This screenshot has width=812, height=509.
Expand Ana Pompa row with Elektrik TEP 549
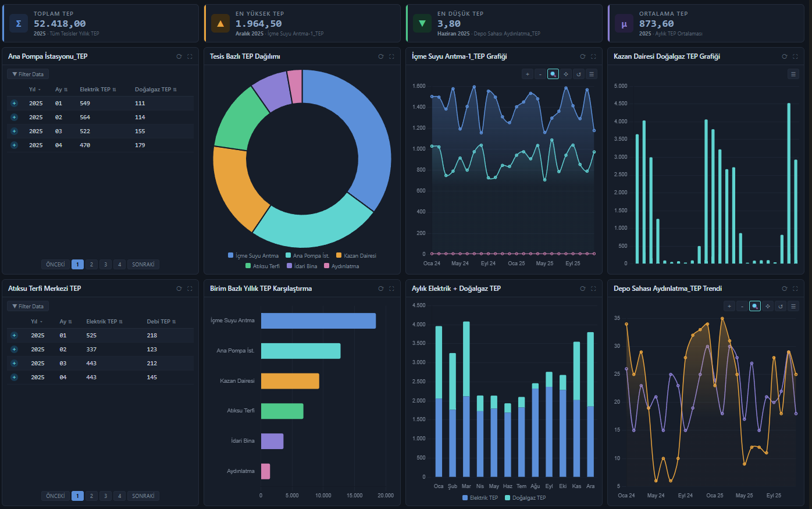click(x=14, y=104)
